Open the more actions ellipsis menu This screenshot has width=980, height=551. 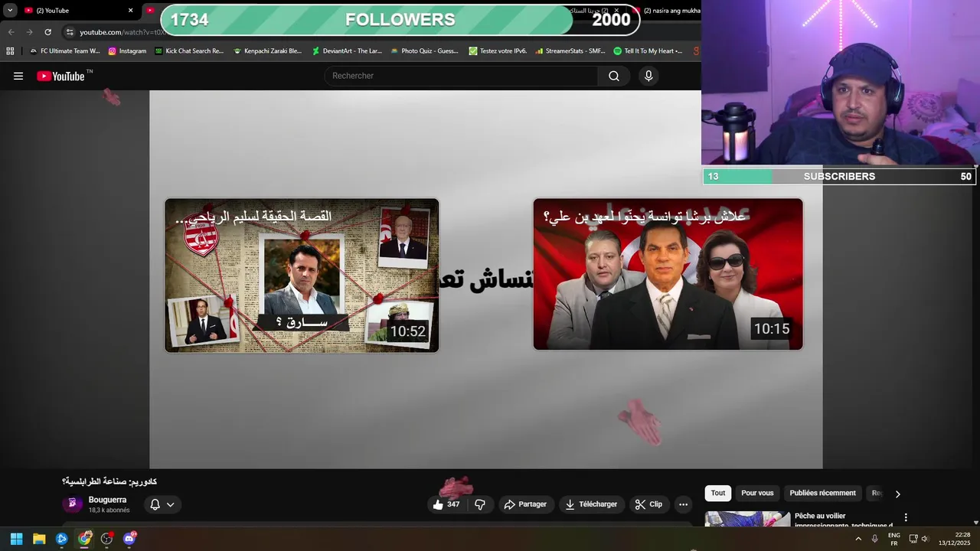(x=683, y=504)
